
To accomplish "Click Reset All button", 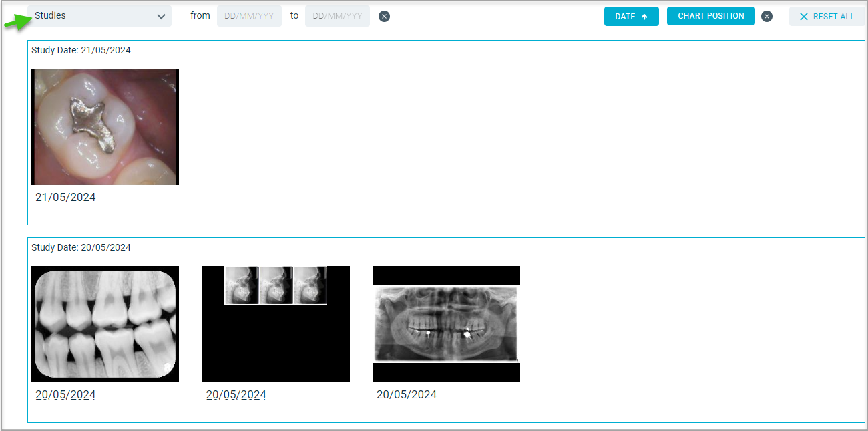I will point(827,17).
